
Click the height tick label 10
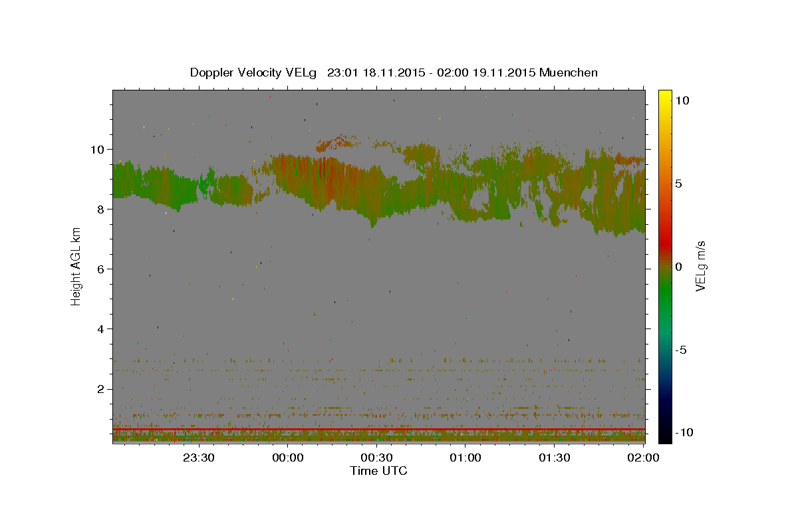click(98, 149)
